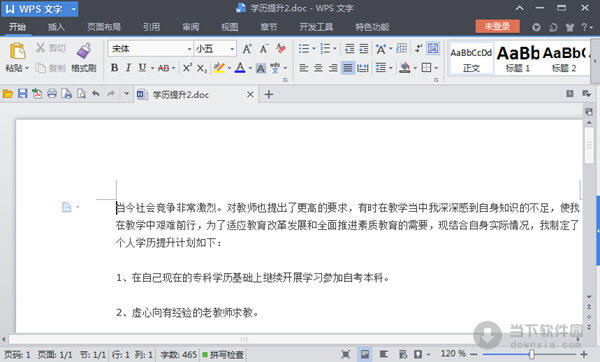
Task: Open a file with the folder icon
Action: tap(8, 94)
